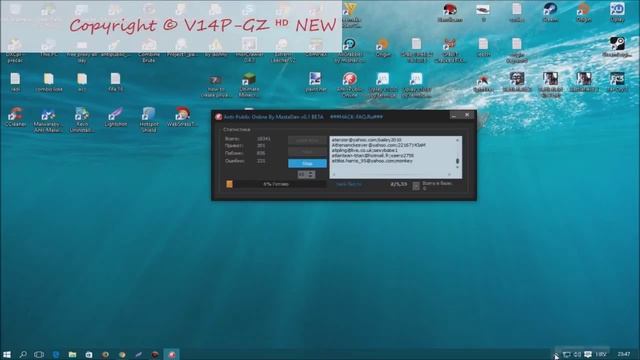Screen dimensions: 640x360
Task: Click the 'Всего' count value 10241
Action: pos(264,139)
